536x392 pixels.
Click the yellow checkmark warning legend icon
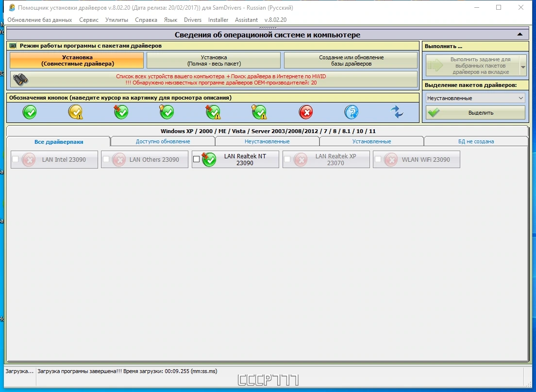click(x=76, y=112)
